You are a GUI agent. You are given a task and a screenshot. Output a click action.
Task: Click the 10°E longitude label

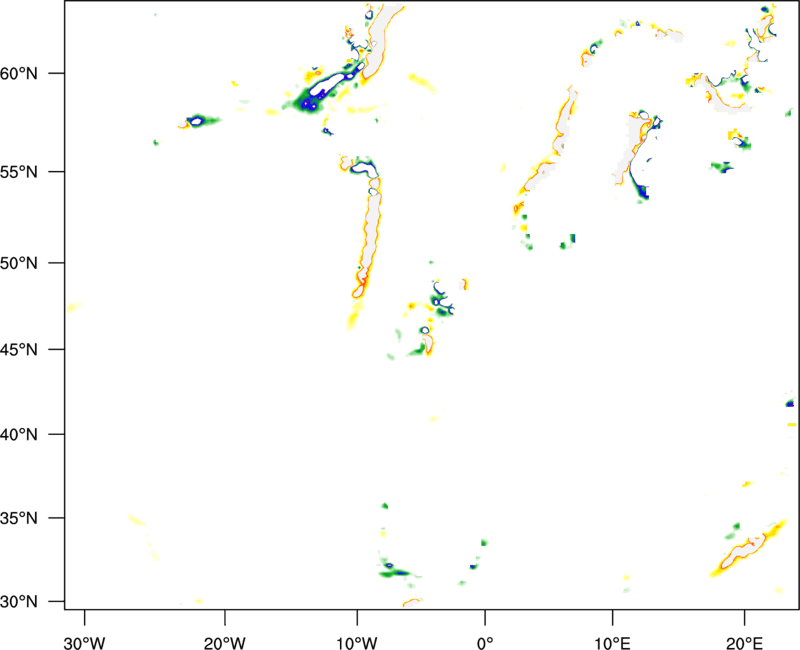tap(612, 643)
